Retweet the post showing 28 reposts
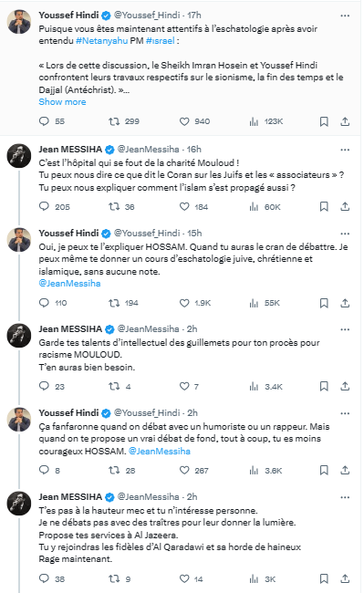 pos(114,471)
